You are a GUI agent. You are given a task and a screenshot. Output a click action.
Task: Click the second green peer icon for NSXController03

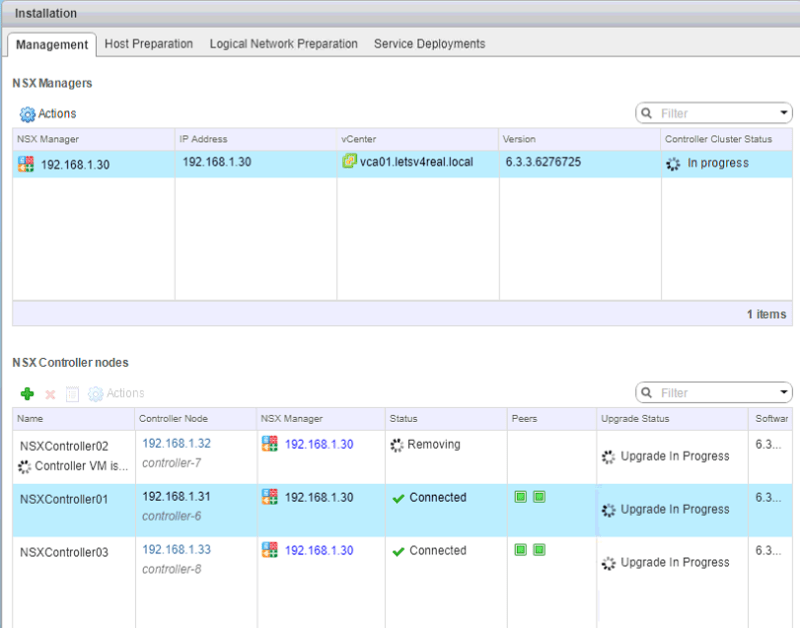539,550
